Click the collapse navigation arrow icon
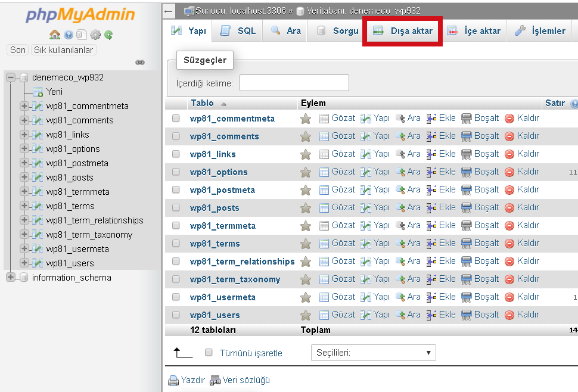 point(169,11)
